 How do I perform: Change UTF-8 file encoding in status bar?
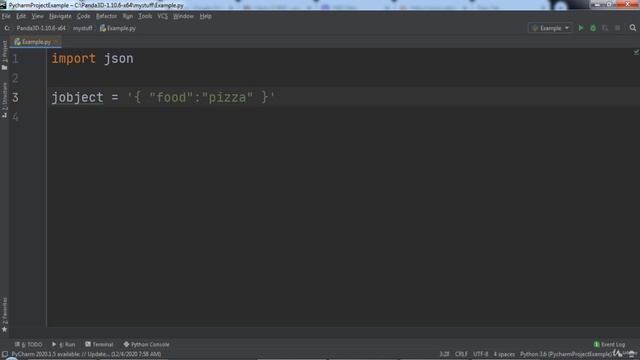(x=480, y=354)
